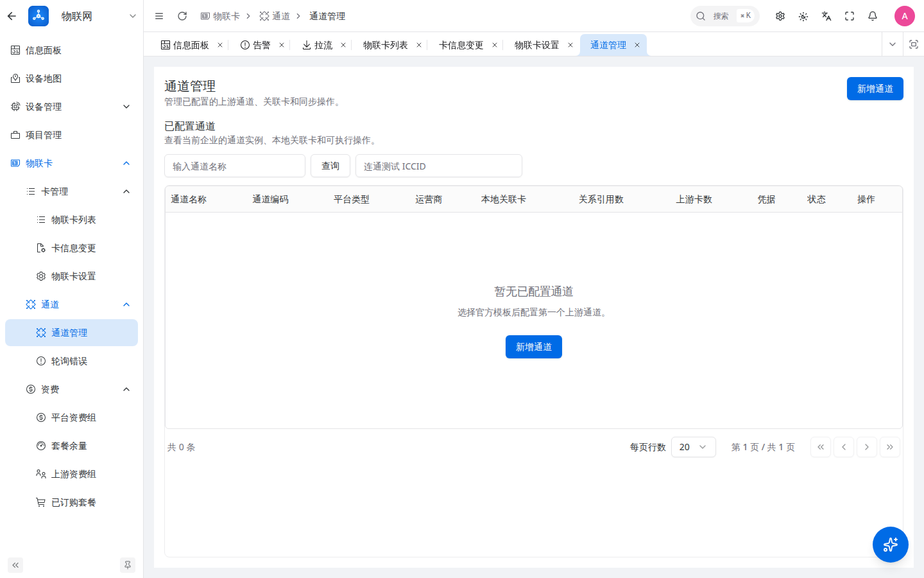The image size is (924, 578).
Task: Open 项目管理 in the sidebar
Action: pos(71,135)
